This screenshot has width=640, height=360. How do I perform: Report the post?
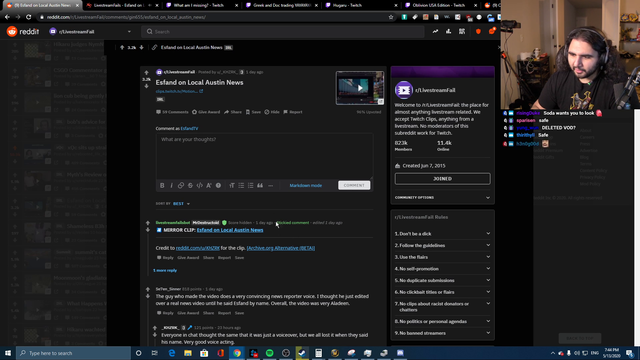pos(293,112)
